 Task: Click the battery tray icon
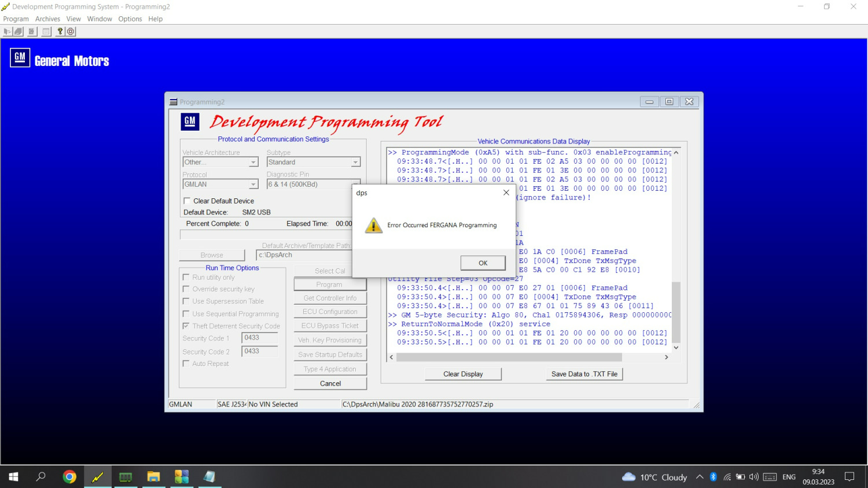(x=740, y=477)
